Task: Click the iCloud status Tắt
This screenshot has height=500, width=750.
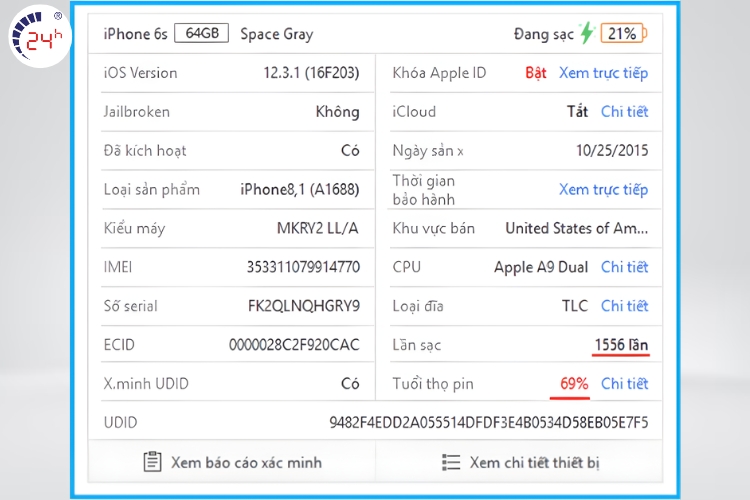Action: click(577, 112)
